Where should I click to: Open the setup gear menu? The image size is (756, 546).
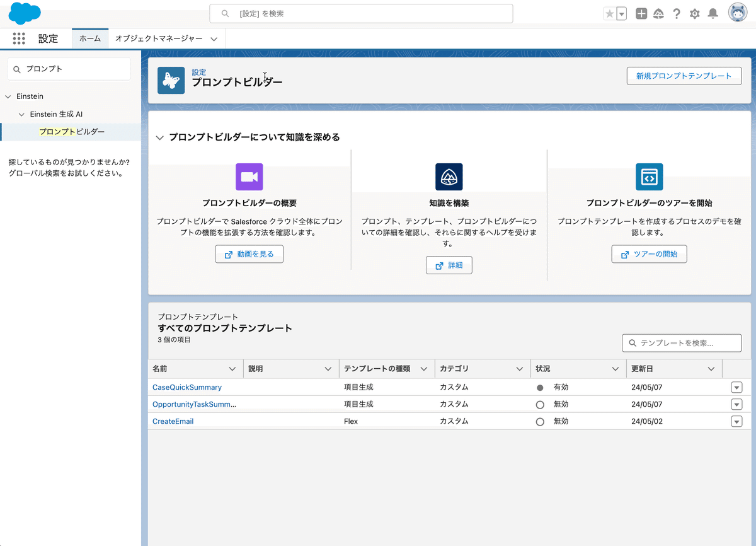694,14
